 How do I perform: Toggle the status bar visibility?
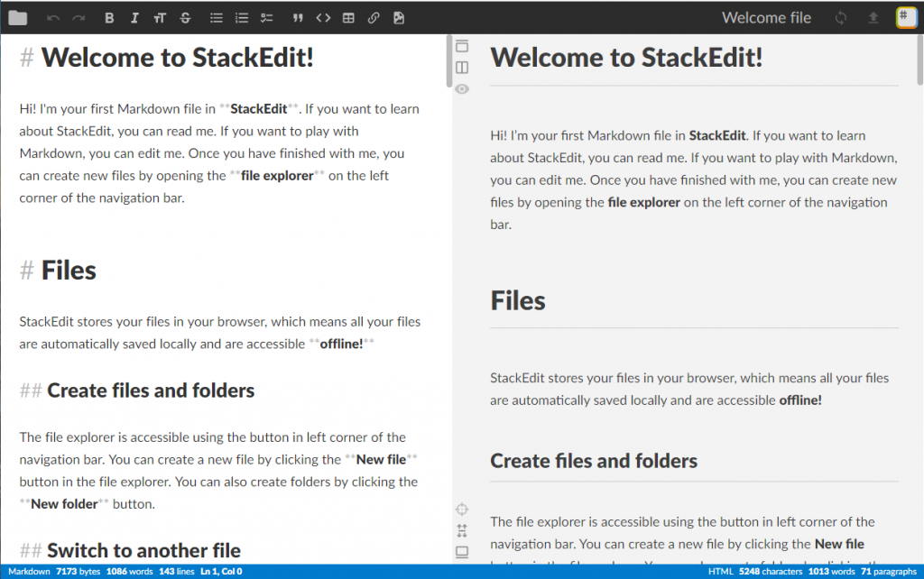coord(462,552)
